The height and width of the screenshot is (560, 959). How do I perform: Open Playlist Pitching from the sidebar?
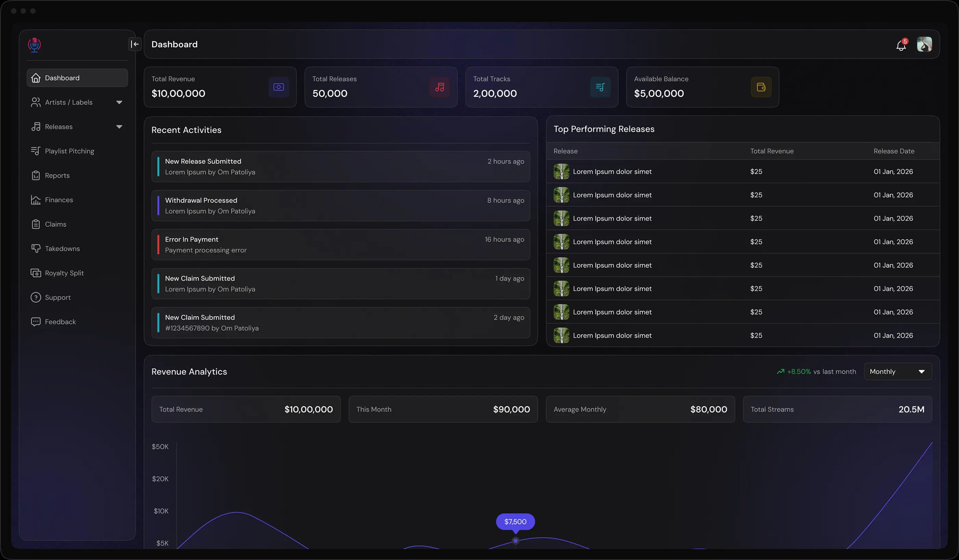[77, 151]
